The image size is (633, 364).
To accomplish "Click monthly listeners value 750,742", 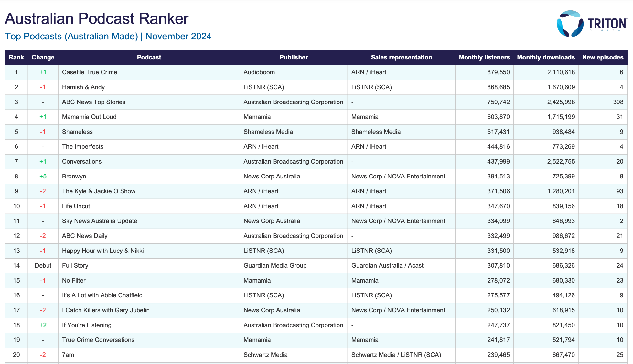I will 499,102.
